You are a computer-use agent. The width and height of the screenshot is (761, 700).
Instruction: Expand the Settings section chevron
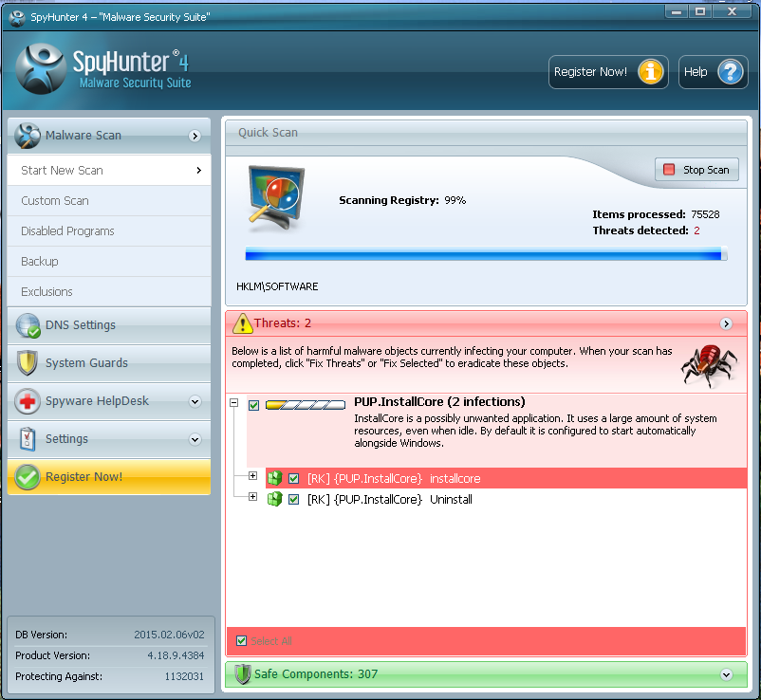pyautogui.click(x=195, y=439)
